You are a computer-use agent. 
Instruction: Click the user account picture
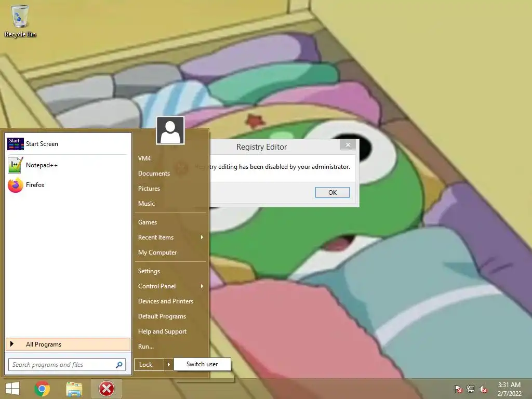[x=170, y=130]
